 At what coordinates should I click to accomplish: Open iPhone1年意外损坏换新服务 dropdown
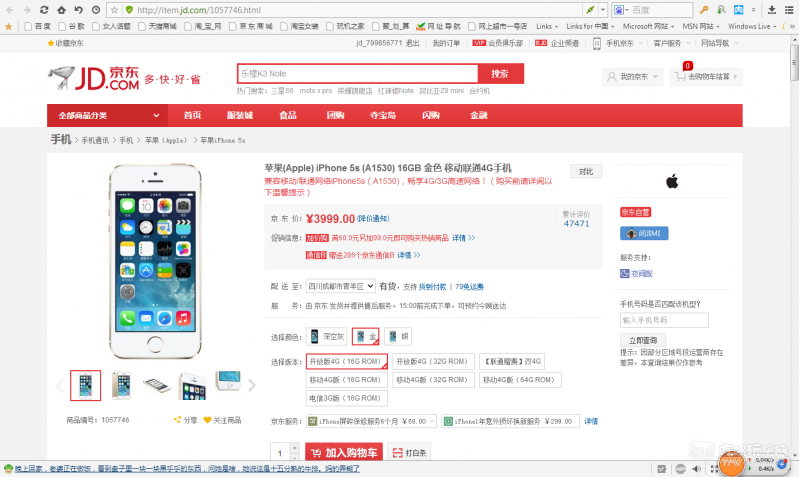coord(510,421)
